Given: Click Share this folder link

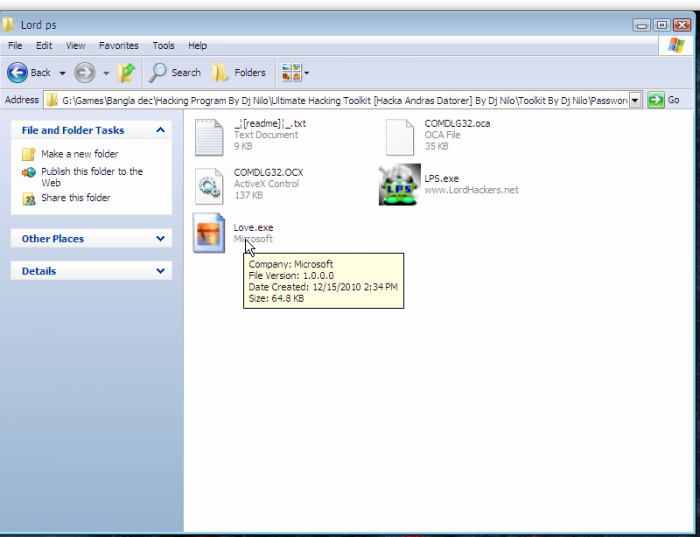Looking at the screenshot, I should point(75,198).
